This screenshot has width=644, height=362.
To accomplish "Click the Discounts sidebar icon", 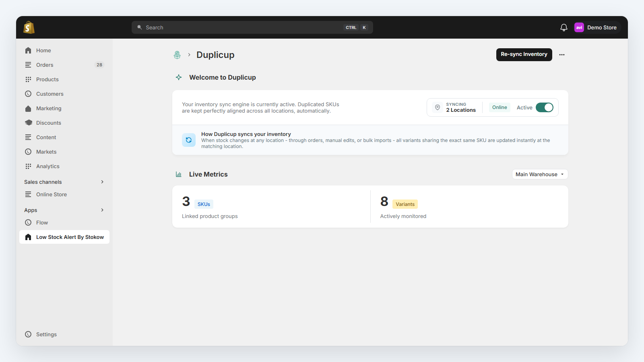I will [28, 123].
